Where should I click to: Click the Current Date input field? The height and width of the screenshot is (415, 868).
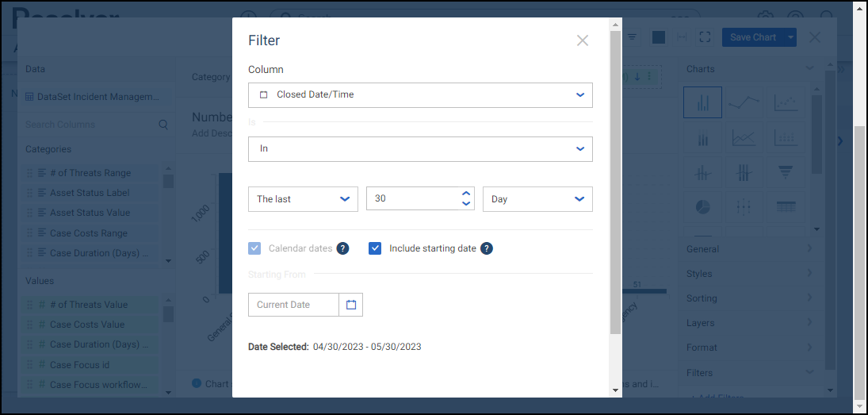tap(293, 305)
